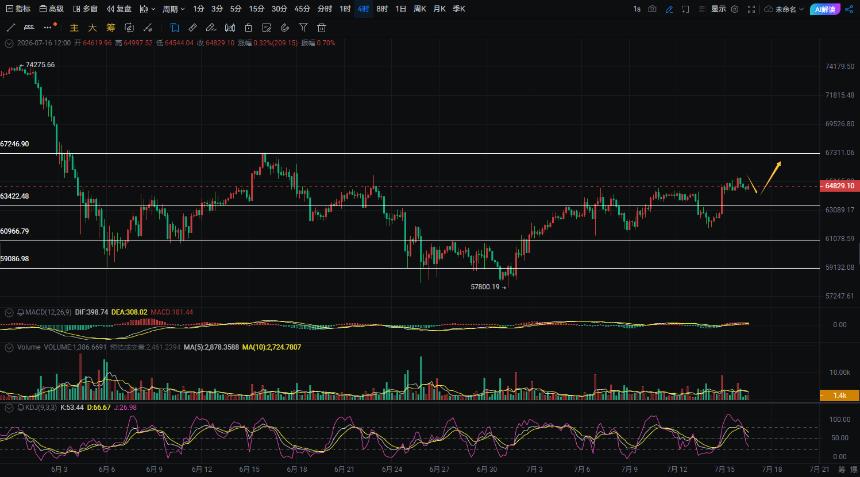Switch to the 45分 timeframe
Image resolution: width=860 pixels, height=477 pixels.
click(302, 9)
